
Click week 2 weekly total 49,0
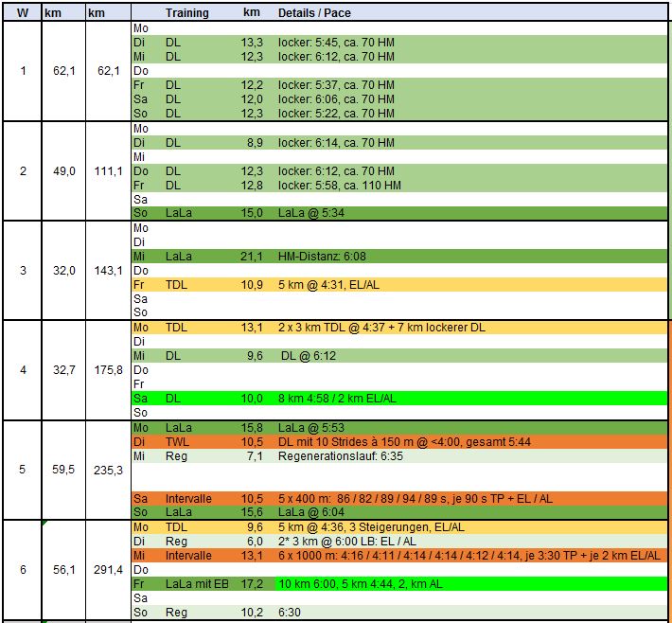63,170
